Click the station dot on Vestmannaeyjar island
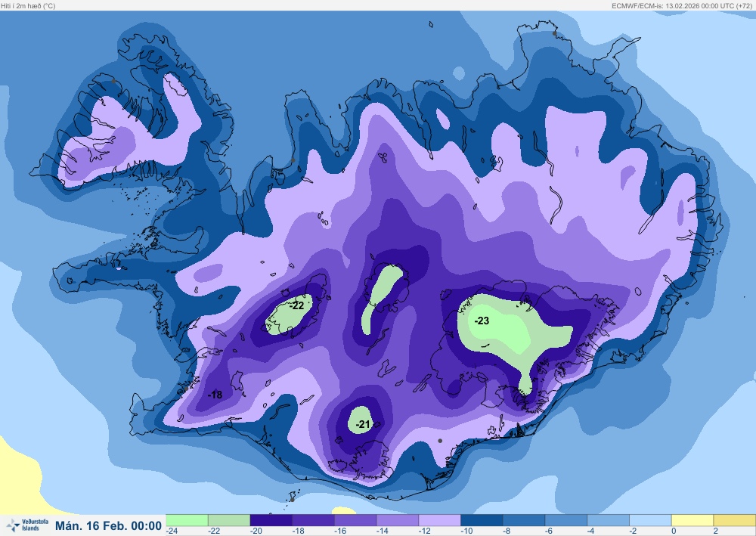Viewport: 756px width, 536px height. pyautogui.click(x=292, y=500)
